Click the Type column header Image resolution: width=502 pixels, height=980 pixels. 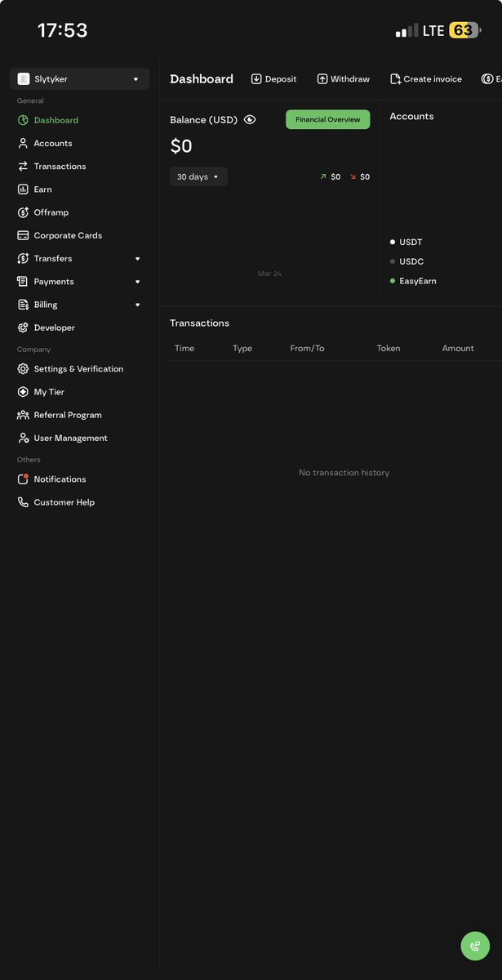[x=242, y=348]
